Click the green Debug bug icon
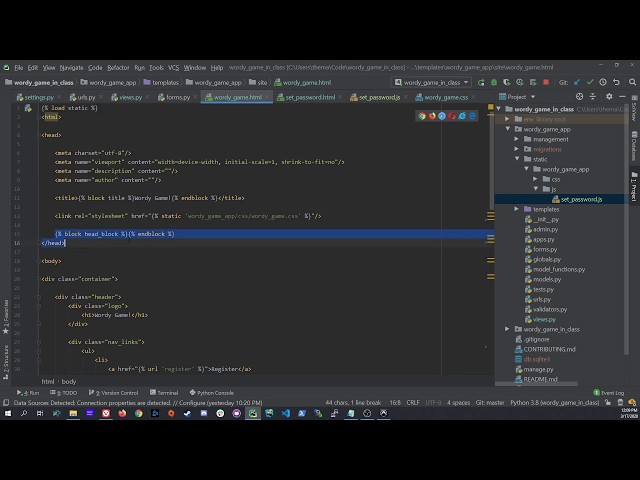Screen dimensions: 640x480 494,82
